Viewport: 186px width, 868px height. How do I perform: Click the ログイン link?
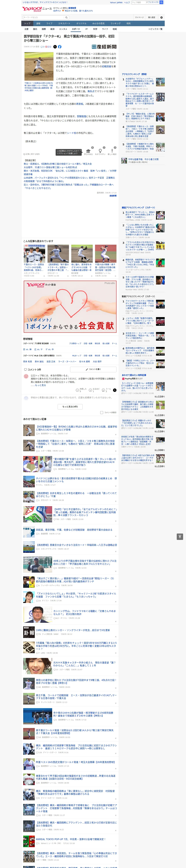pyautogui.click(x=57, y=11)
